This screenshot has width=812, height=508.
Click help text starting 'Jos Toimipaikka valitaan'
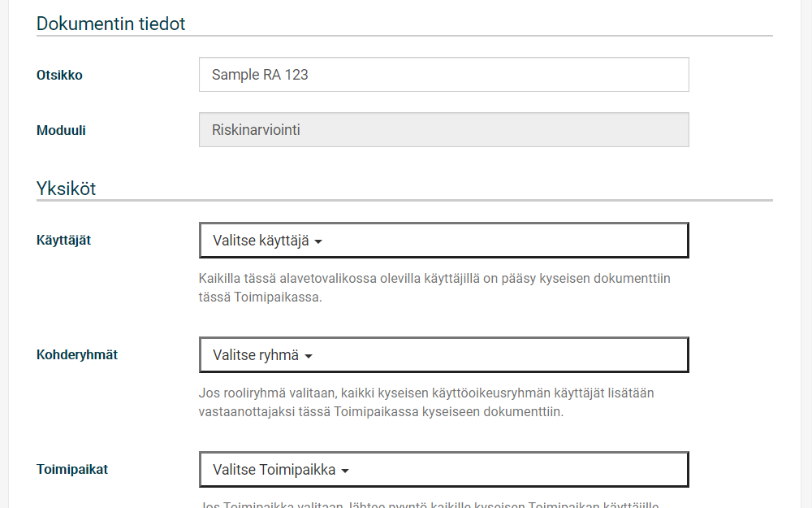tap(429, 505)
